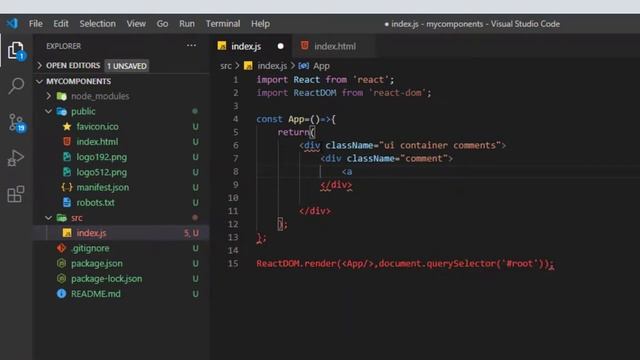This screenshot has height=360, width=640.
Task: Open favicon.ico from the file tree
Action: pyautogui.click(x=98, y=127)
